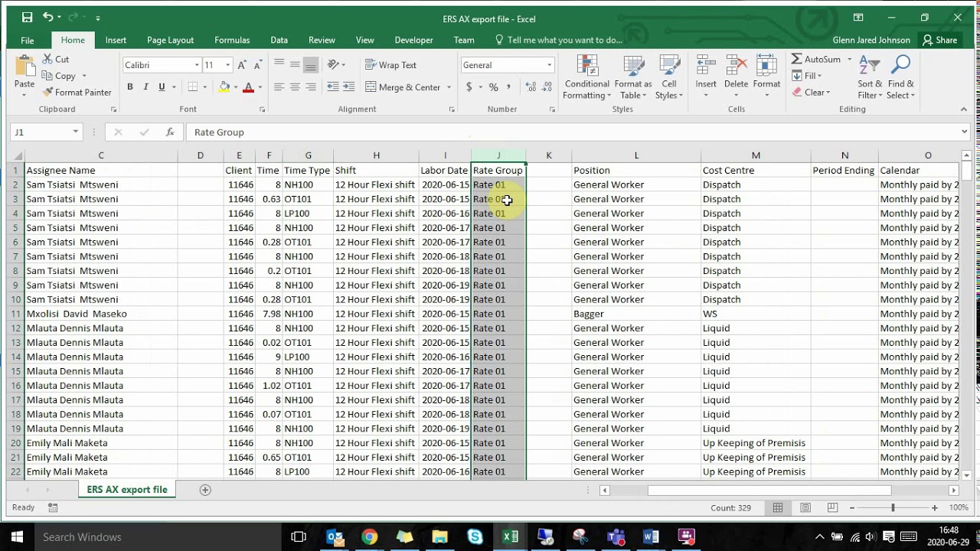The image size is (980, 551).
Task: Click the Delete cells icon
Action: tap(736, 67)
